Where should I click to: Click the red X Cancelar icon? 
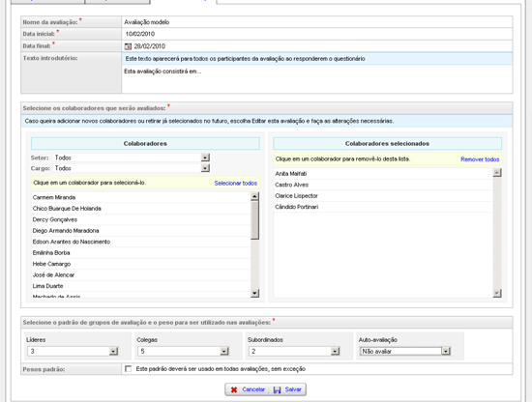pos(234,389)
